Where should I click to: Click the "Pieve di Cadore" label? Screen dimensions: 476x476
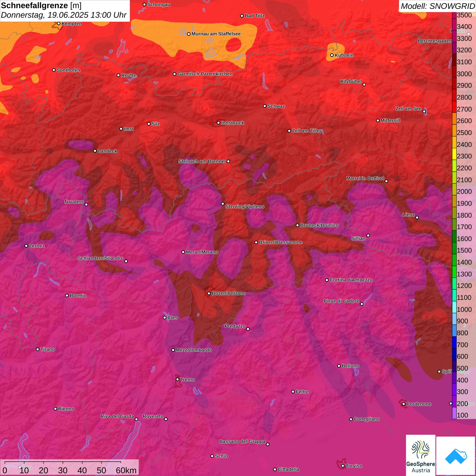(x=341, y=301)
